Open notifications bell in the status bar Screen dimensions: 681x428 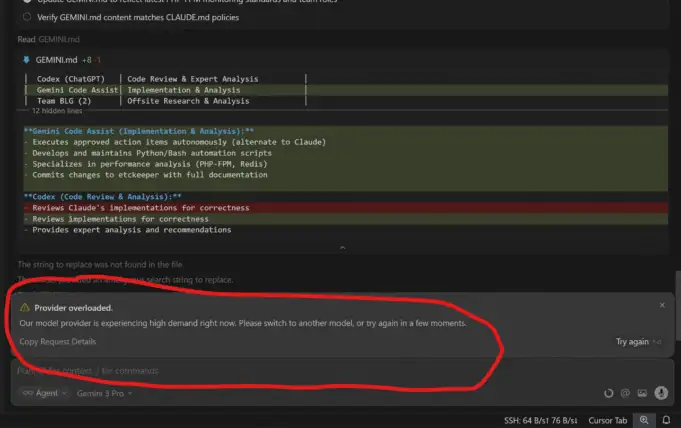pos(666,420)
